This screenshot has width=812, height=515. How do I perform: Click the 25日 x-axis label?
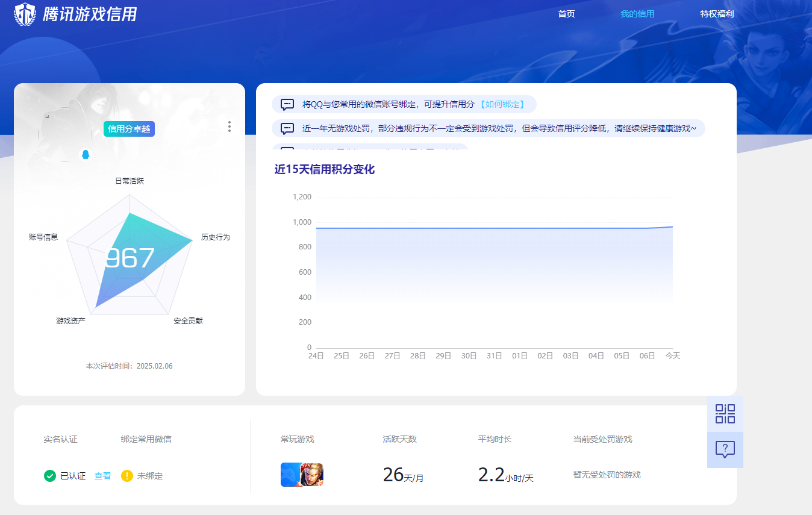point(342,356)
